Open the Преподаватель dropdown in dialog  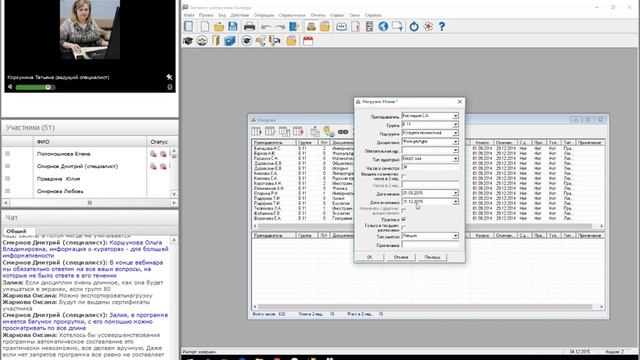[x=455, y=116]
